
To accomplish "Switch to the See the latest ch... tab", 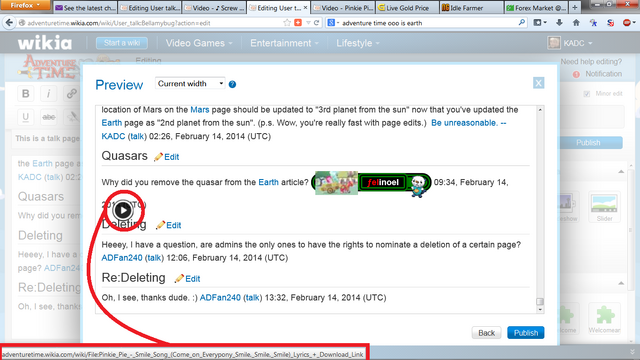I will click(85, 8).
